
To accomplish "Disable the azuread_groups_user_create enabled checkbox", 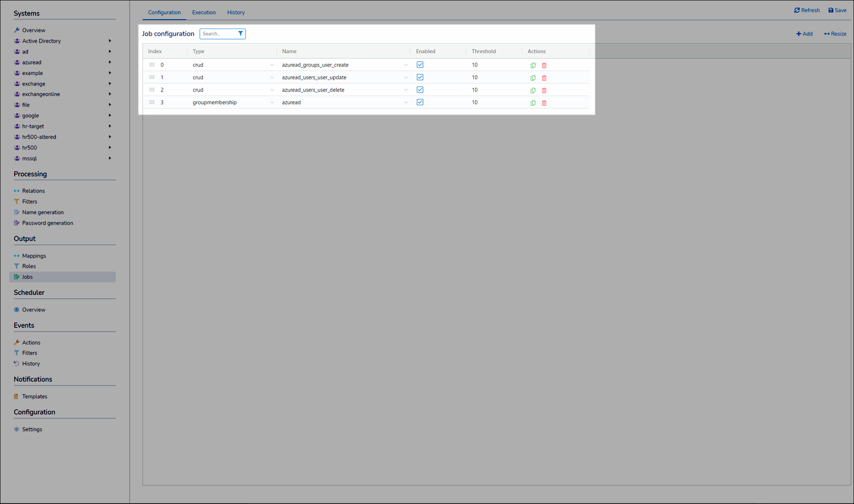I will pyautogui.click(x=420, y=65).
